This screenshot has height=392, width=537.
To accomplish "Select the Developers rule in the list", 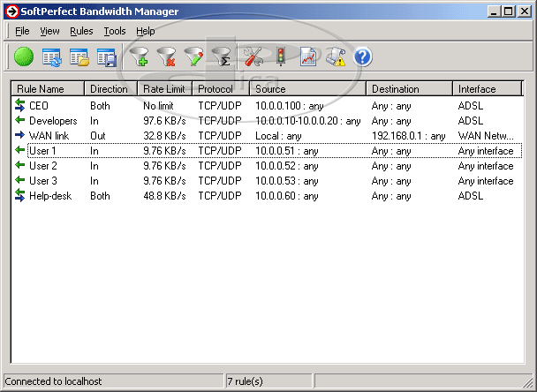I will 53,121.
